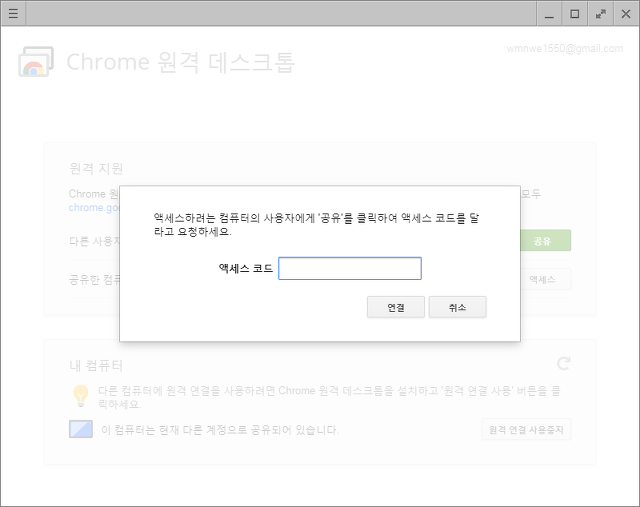This screenshot has height=507, width=640.
Task: Open the hamburger menu in title bar
Action: (13, 13)
